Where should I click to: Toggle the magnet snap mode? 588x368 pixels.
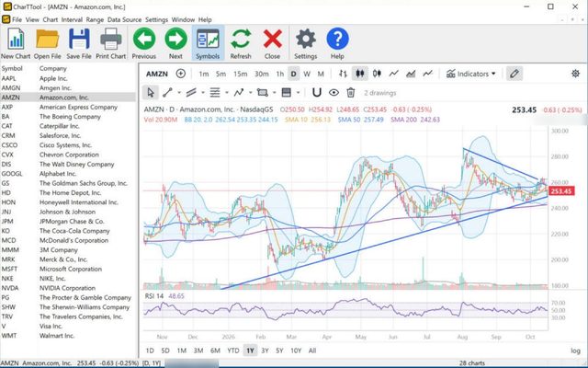click(317, 92)
